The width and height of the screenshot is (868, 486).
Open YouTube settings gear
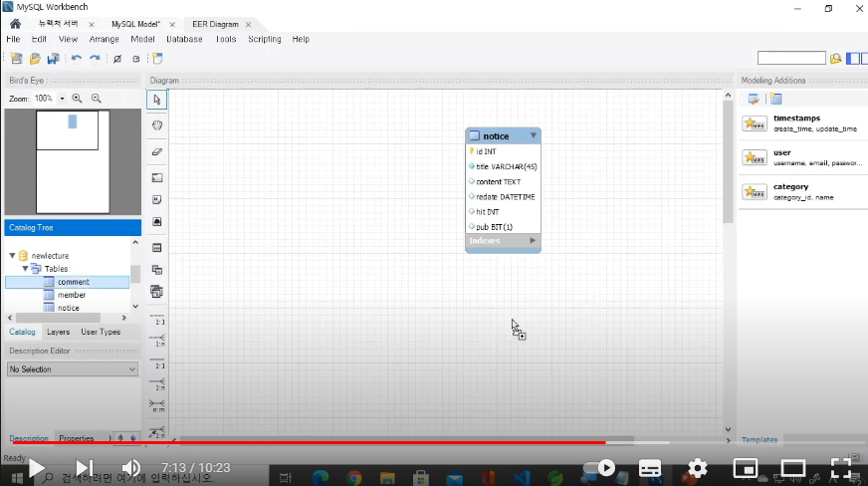coord(698,468)
